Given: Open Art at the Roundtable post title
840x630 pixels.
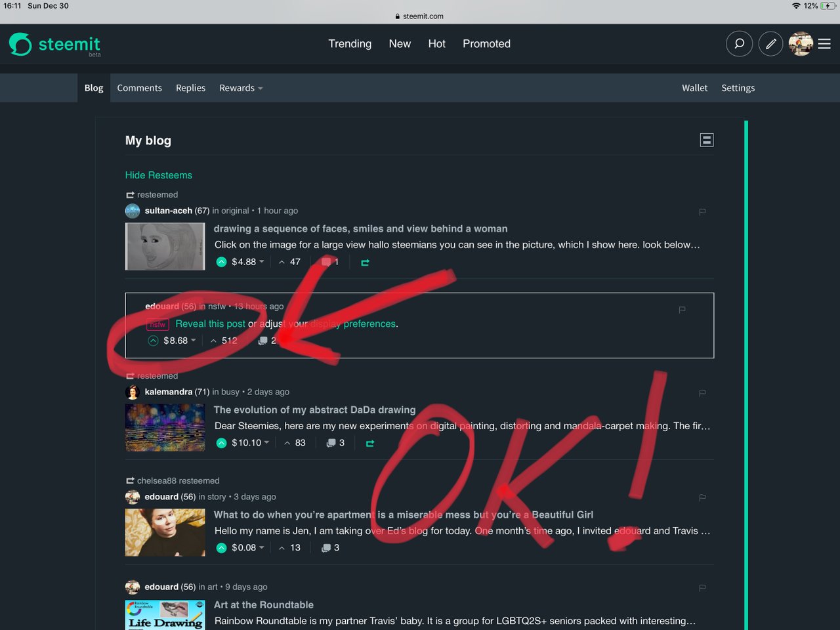Looking at the screenshot, I should click(264, 605).
